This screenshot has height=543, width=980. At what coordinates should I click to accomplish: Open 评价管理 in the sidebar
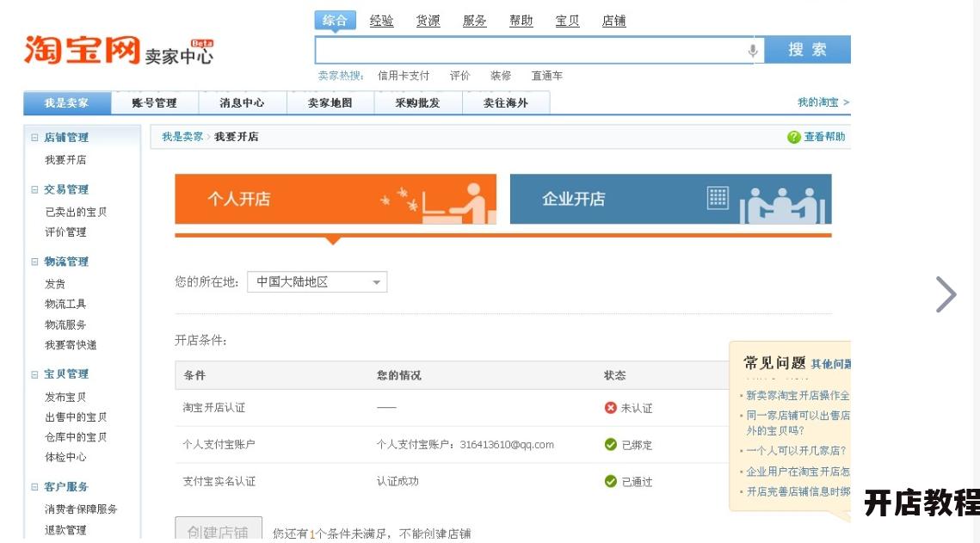(65, 231)
